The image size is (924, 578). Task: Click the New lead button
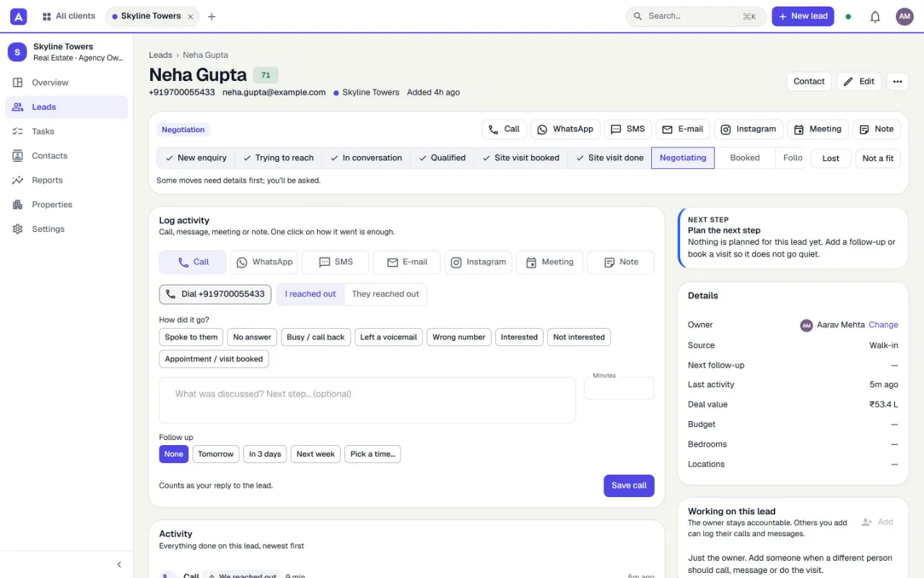pyautogui.click(x=803, y=17)
